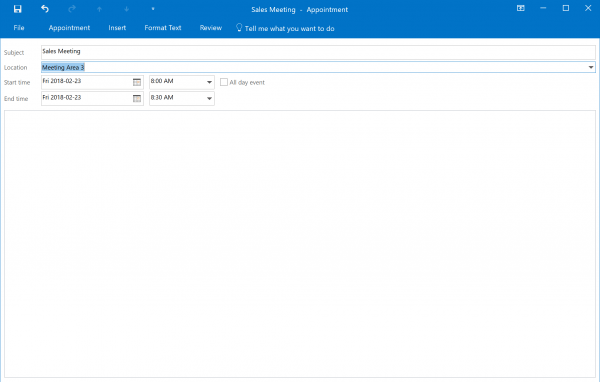This screenshot has width=600, height=382.
Task: Click in the Subject field
Action: pyautogui.click(x=318, y=52)
